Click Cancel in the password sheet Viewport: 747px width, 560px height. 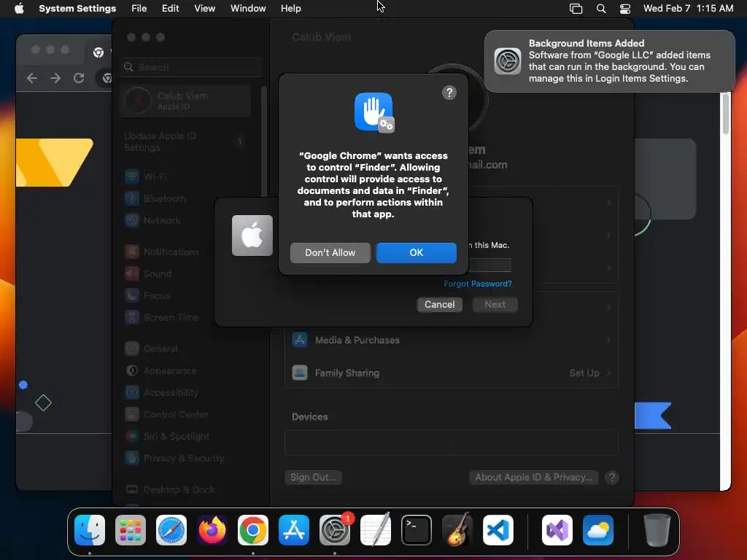pyautogui.click(x=439, y=304)
